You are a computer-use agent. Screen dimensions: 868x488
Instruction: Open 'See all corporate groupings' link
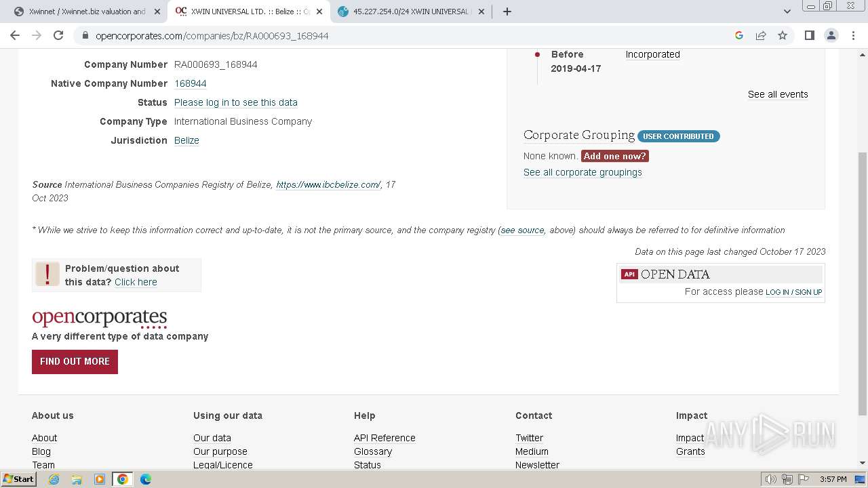[583, 172]
